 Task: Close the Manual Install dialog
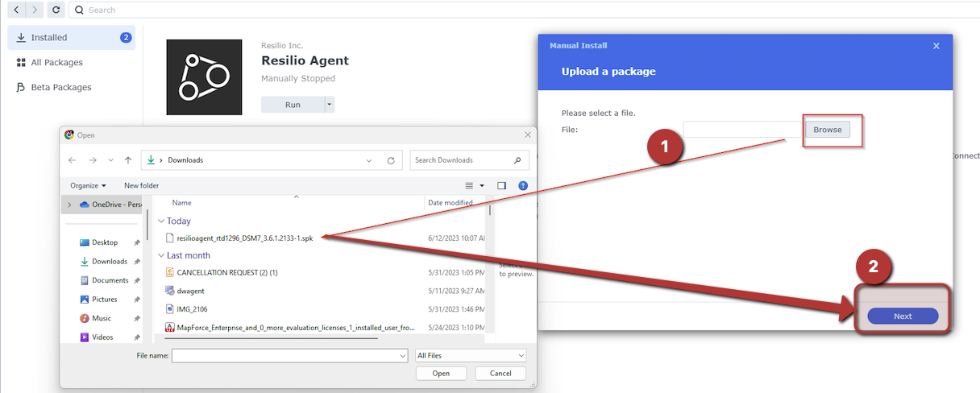coord(936,46)
